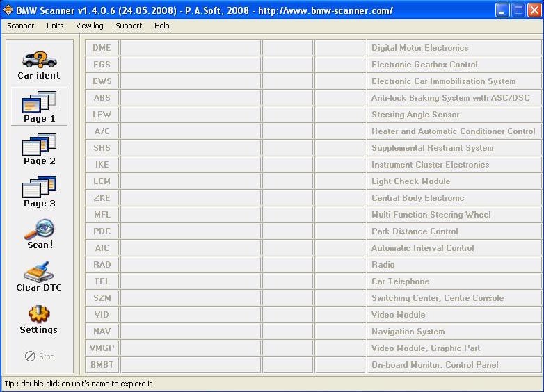Select the EGS unit name
544x392 pixels.
coord(102,65)
